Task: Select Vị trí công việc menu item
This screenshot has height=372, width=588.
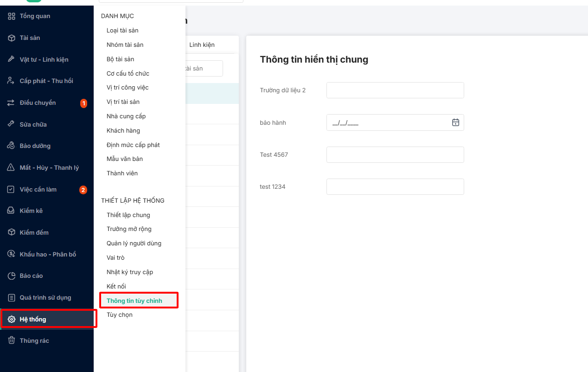Action: click(x=128, y=88)
